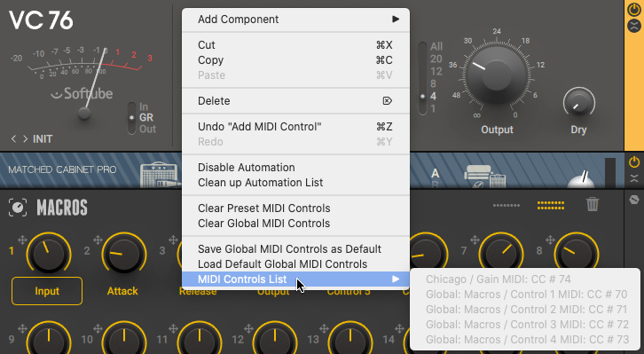Select ratio 12 on VC 76

436,72
